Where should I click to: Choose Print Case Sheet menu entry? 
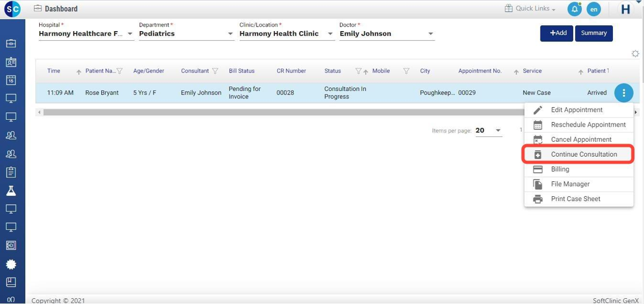tap(578, 199)
